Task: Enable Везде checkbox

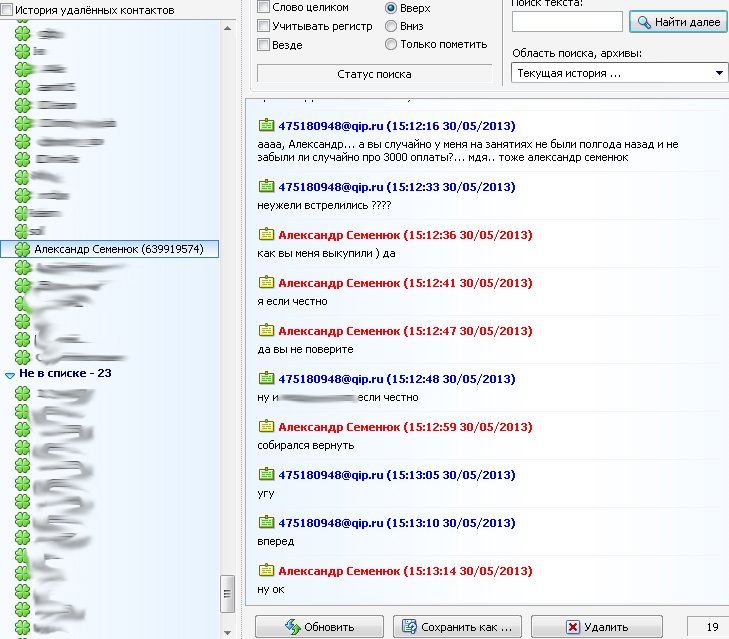Action: click(264, 45)
